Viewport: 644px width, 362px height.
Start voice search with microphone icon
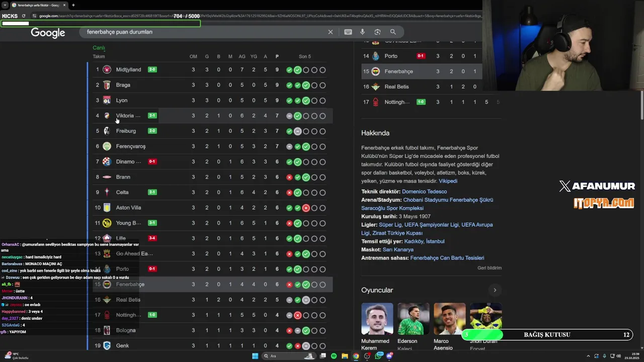click(362, 32)
